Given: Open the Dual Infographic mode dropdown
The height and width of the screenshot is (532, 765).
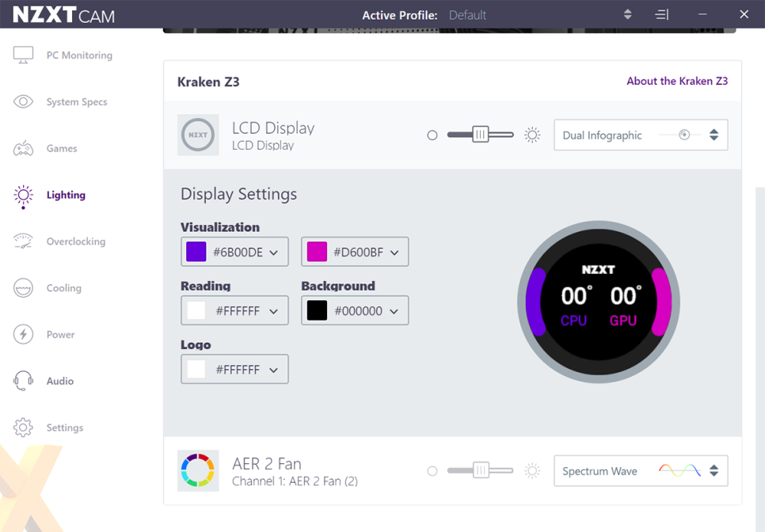Looking at the screenshot, I should [x=641, y=135].
